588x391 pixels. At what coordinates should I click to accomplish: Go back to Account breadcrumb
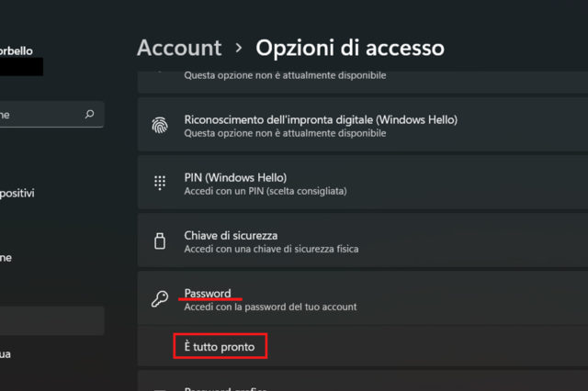pos(179,48)
